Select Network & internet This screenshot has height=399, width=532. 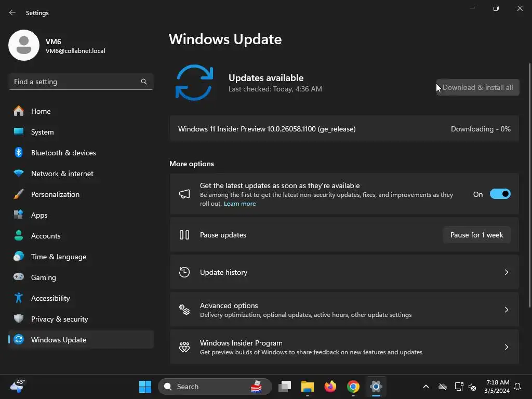click(x=81, y=174)
